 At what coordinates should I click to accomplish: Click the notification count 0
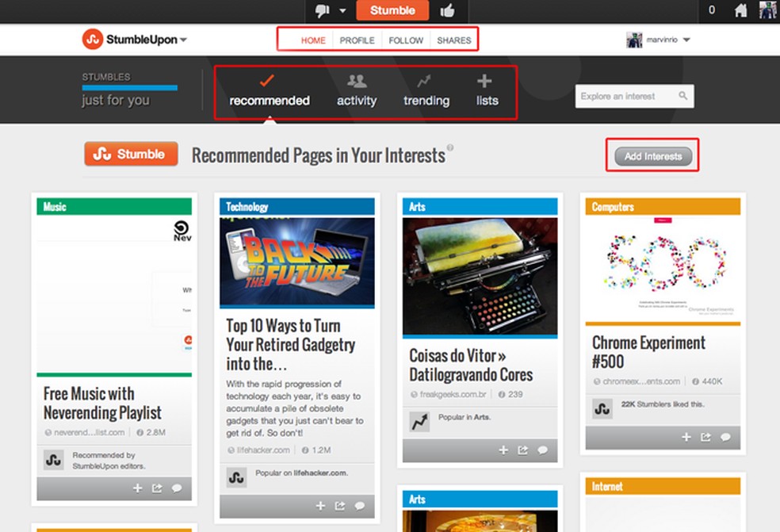coord(712,10)
